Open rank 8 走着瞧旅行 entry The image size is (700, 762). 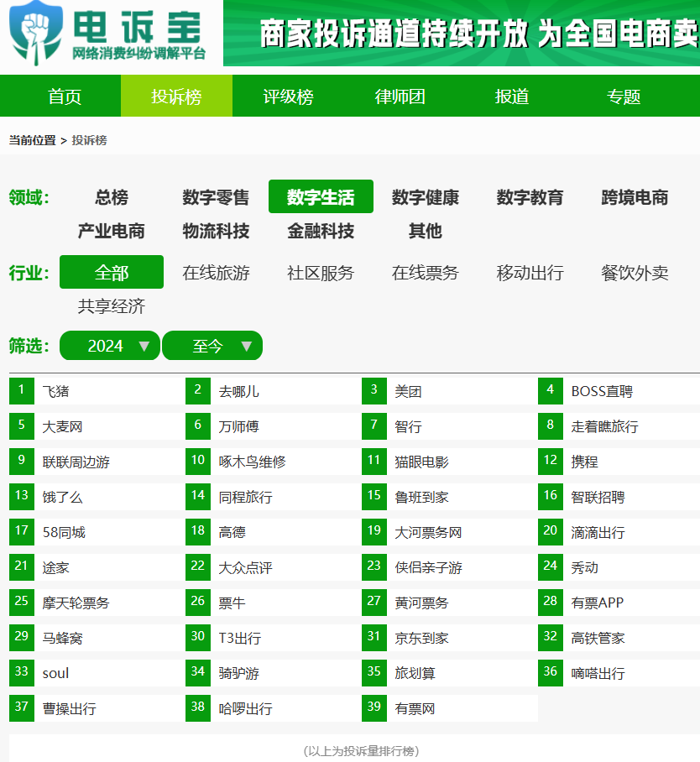point(619,426)
